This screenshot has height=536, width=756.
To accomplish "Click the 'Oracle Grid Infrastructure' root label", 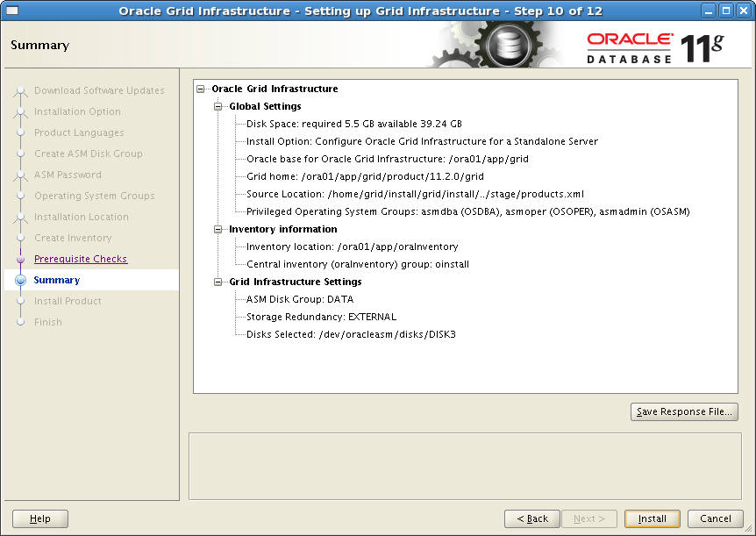I will click(275, 89).
